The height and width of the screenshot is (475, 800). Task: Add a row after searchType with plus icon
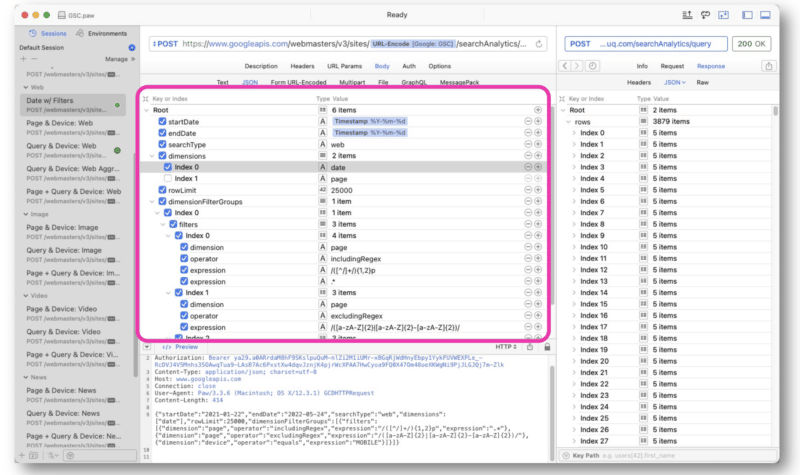pos(538,144)
